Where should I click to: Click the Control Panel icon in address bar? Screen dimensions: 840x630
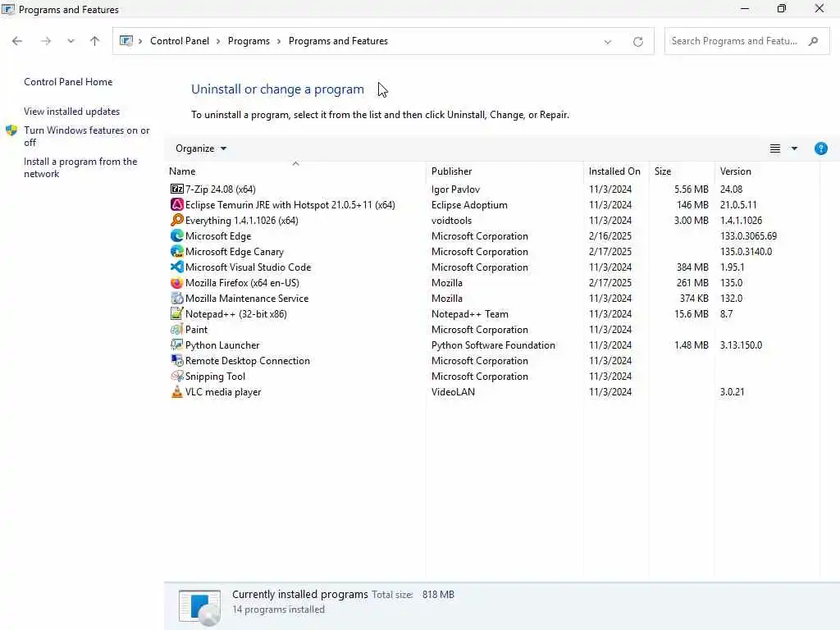[126, 41]
